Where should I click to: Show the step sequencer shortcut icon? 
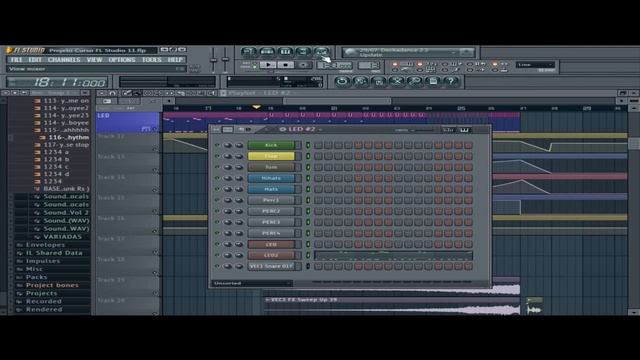(267, 52)
